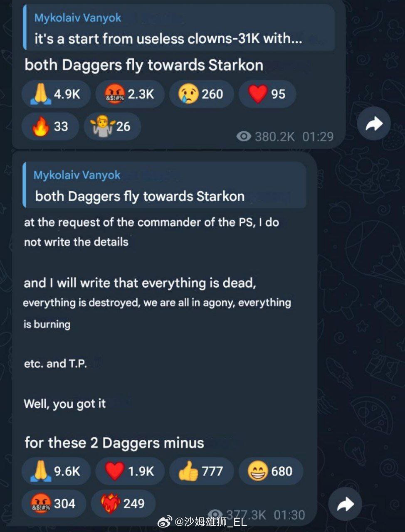Tap the crying face 260 reaction
The width and height of the screenshot is (405, 532).
coord(201,94)
